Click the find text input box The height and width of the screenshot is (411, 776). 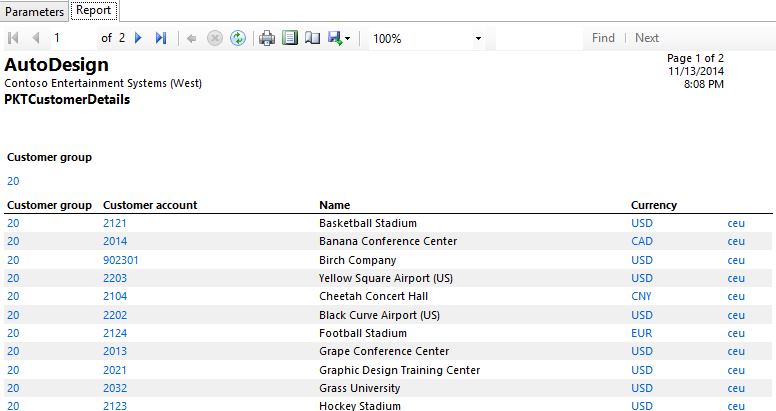tap(538, 38)
